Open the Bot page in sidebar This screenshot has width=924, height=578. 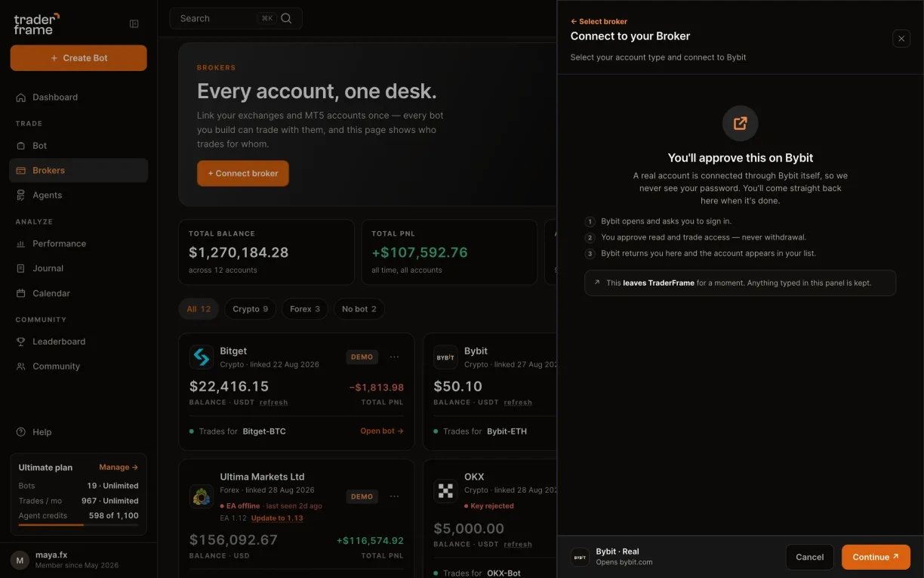tap(79, 146)
